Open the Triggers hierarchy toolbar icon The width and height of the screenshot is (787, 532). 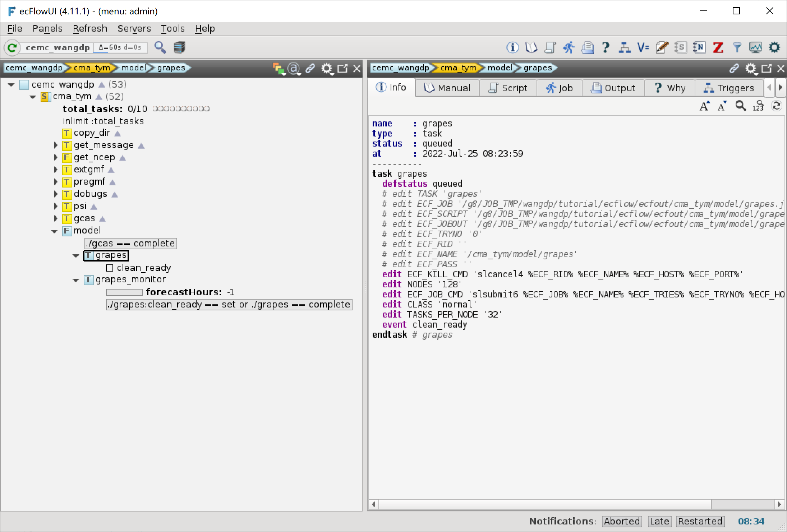[625, 47]
